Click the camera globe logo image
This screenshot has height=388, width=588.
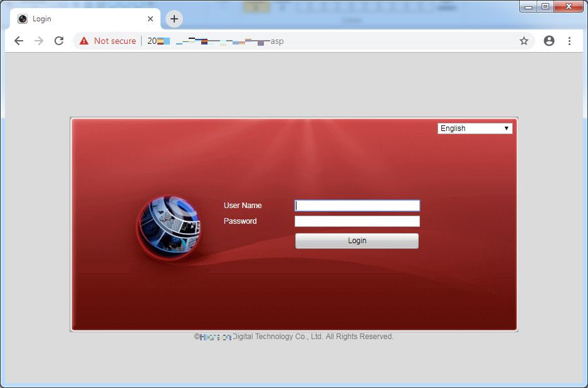tap(169, 228)
